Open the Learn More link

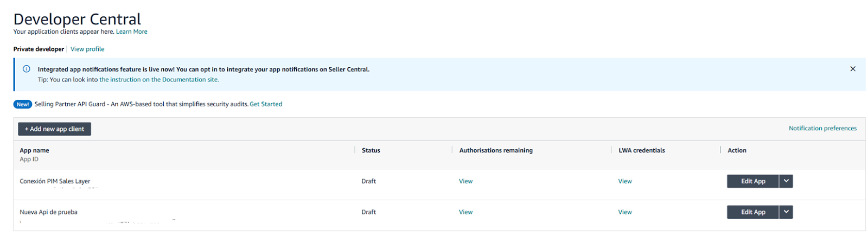click(x=132, y=31)
